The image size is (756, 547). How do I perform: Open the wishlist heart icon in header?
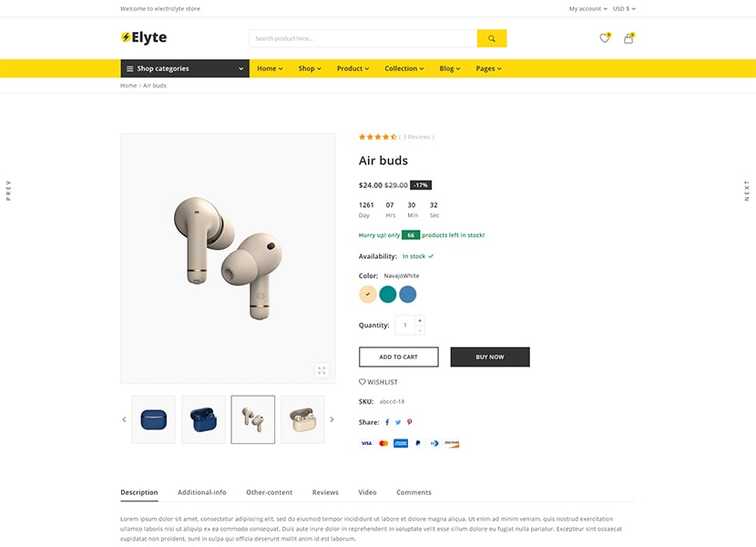coord(605,38)
